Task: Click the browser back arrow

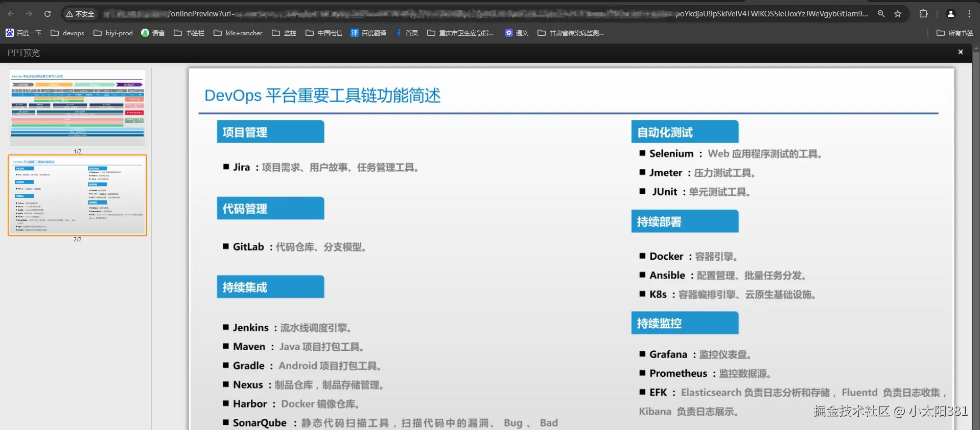Action: [11, 14]
